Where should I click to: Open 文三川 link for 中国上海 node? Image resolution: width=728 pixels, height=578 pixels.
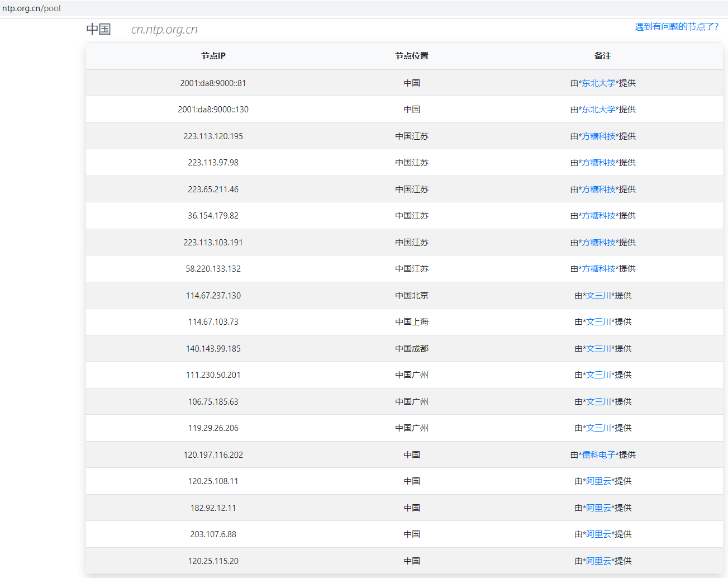point(598,322)
